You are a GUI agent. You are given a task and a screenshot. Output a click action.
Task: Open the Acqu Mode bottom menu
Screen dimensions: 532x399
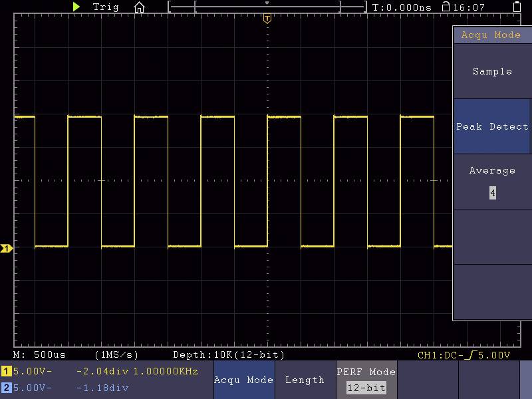click(244, 380)
